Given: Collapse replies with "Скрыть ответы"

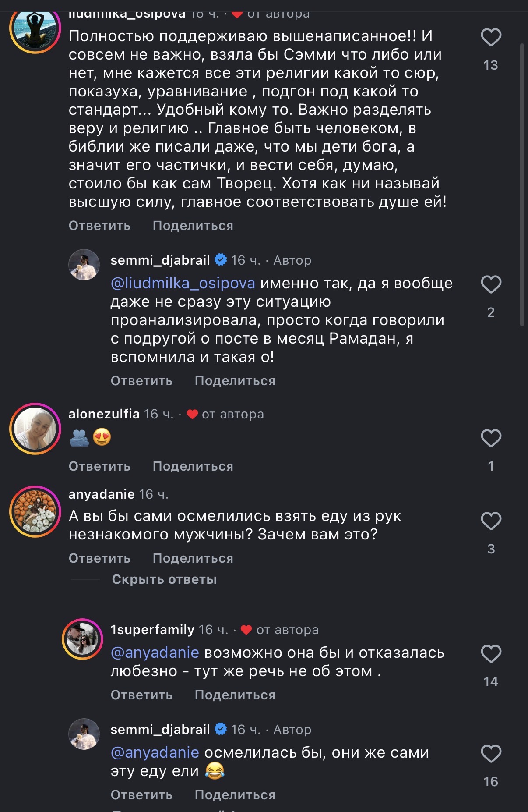Looking at the screenshot, I should tap(164, 579).
